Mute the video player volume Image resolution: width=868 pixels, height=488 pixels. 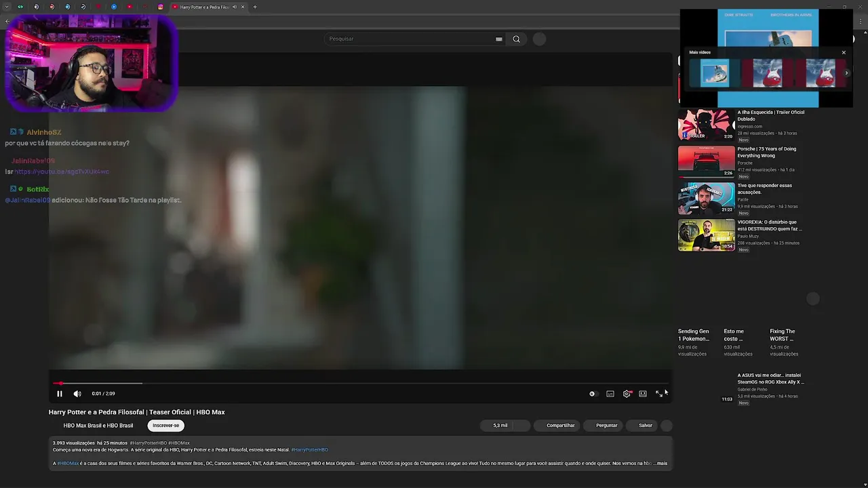(x=77, y=394)
